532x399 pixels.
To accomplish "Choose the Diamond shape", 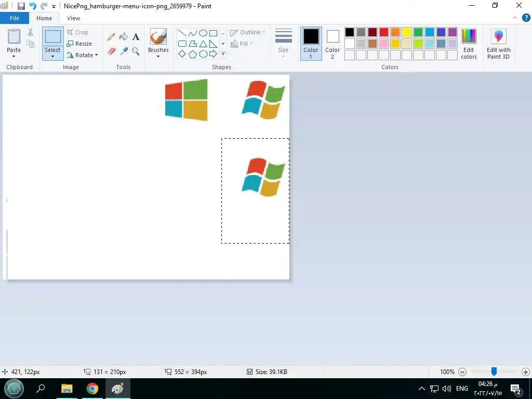I will tap(182, 54).
